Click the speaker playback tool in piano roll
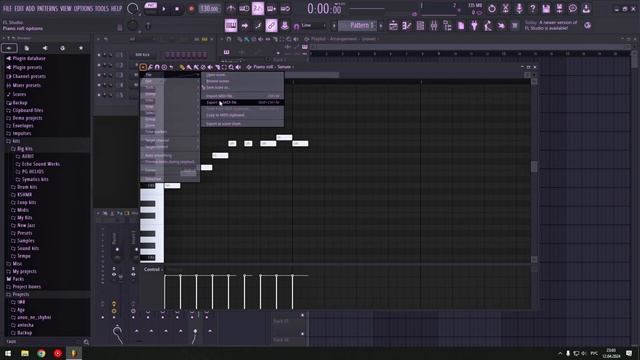 point(238,67)
